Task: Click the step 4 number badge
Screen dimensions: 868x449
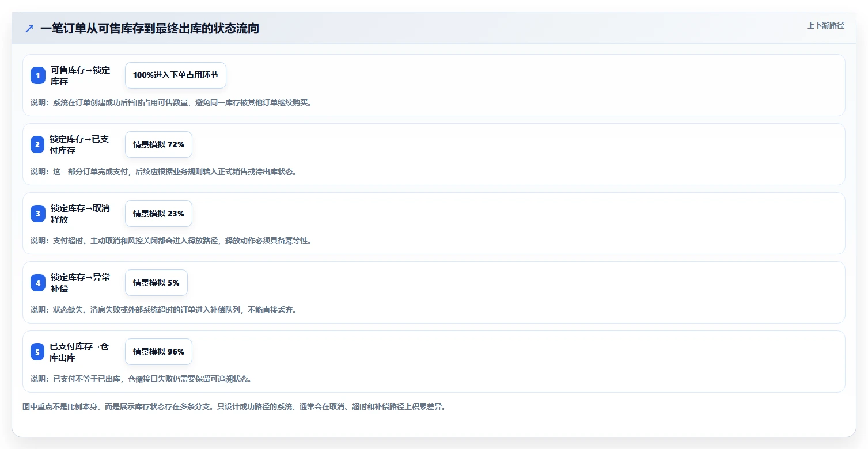Action: [38, 283]
